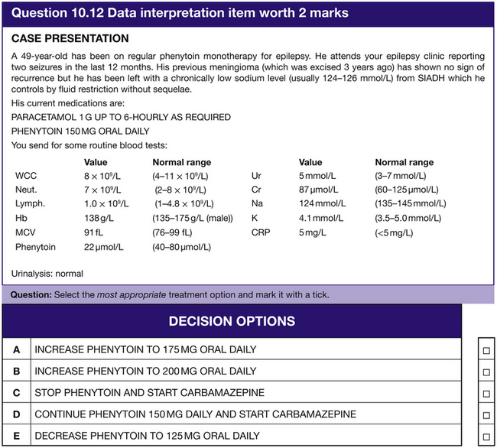Choose 'Continue phenytoin 150 mg daily and start carbamazepine'
Screen dimensions: 497x448
click(196, 414)
